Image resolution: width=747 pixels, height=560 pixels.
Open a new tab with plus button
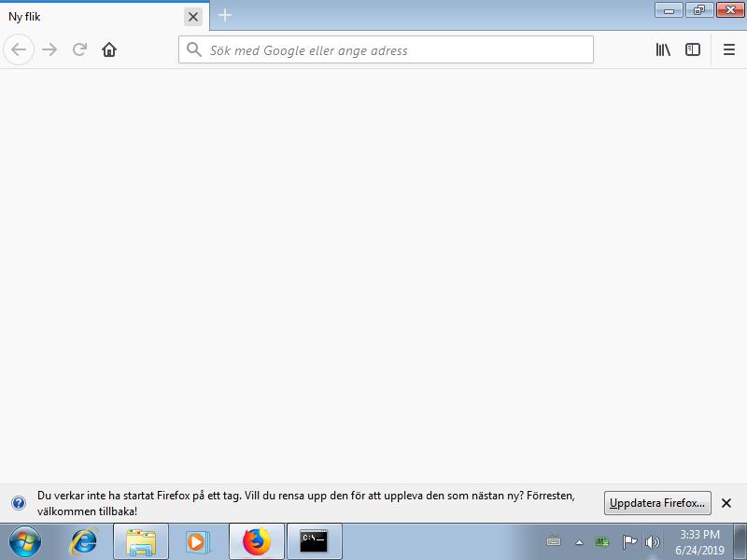[225, 16]
